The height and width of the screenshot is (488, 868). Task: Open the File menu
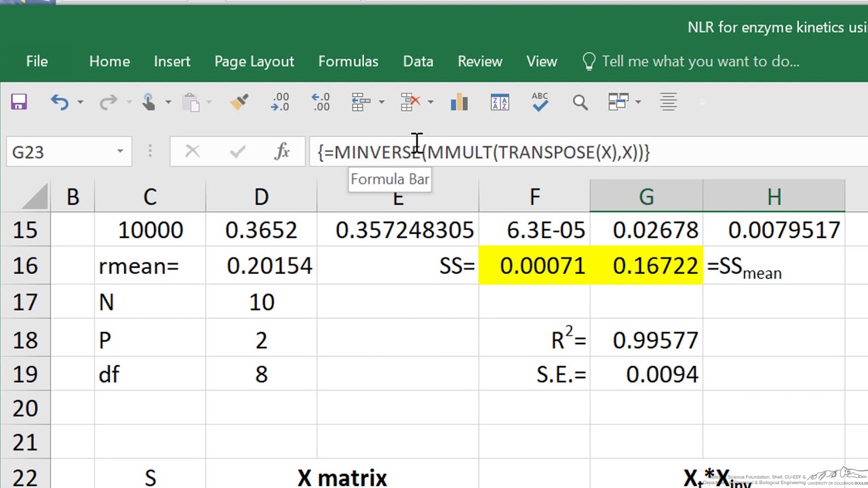(37, 62)
